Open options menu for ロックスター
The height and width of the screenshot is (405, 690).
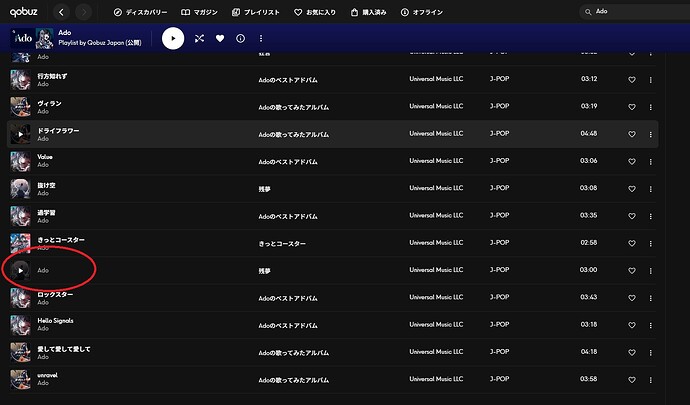650,298
